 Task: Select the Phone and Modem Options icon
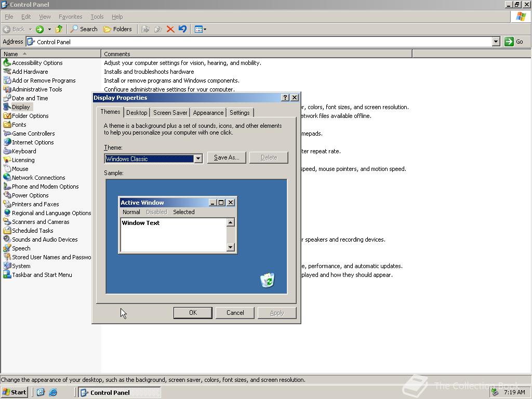[7, 187]
